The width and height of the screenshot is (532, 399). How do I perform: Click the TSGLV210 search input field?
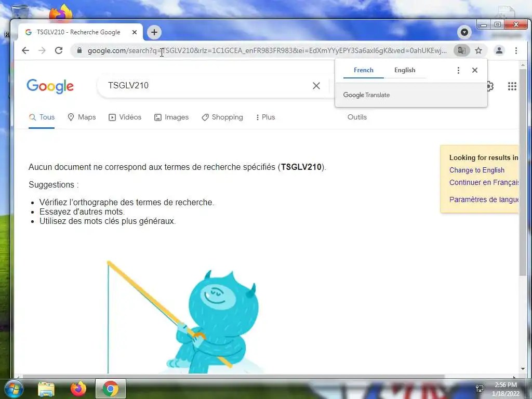coord(207,86)
